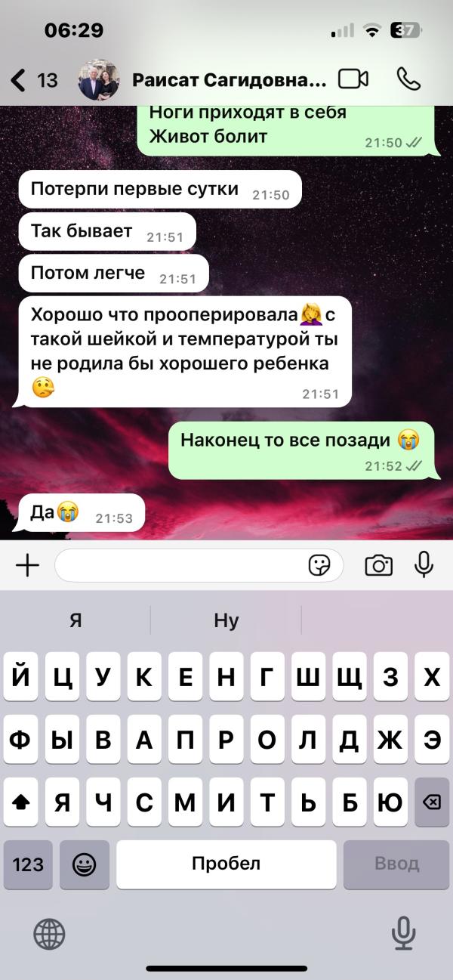The height and width of the screenshot is (980, 453).
Task: Switch keyboard language with the globe icon
Action: 49,935
